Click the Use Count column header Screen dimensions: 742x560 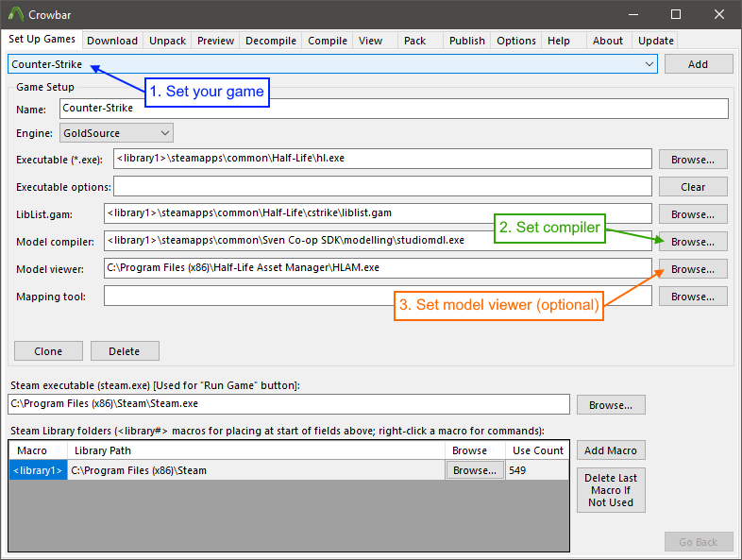[537, 450]
